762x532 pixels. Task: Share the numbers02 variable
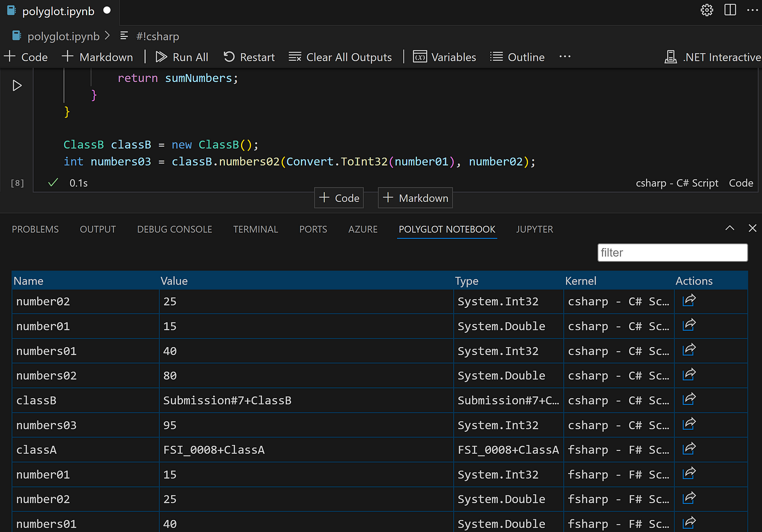689,375
